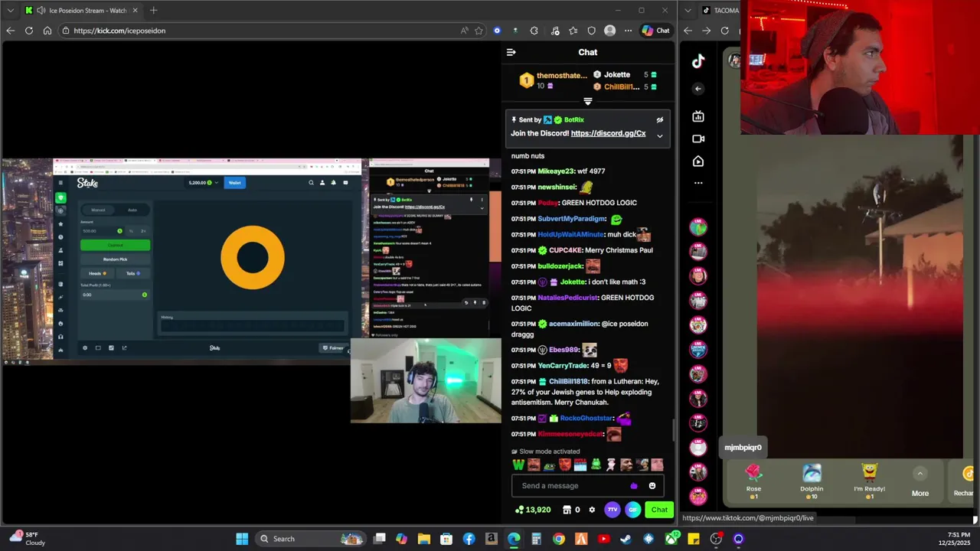Mute the Ice Poseidon Stream tab

41,11
